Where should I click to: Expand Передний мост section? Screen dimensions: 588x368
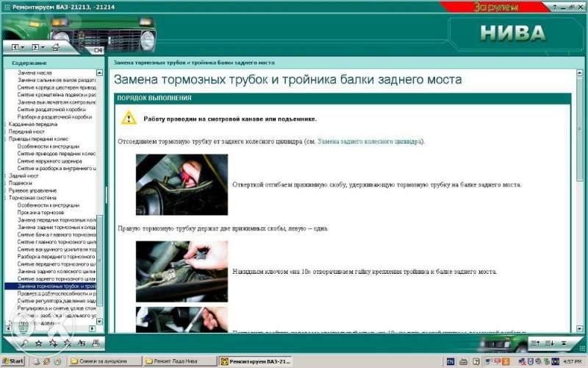pos(26,132)
